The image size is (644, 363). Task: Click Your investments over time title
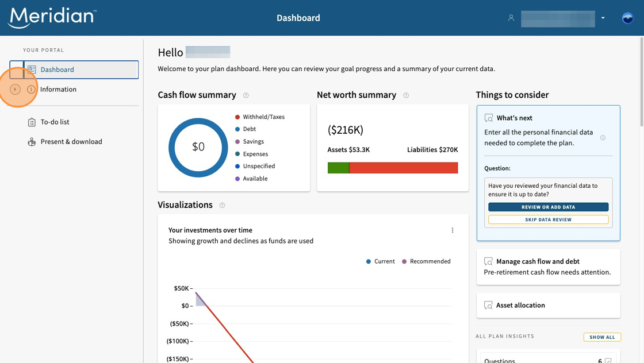coord(210,230)
